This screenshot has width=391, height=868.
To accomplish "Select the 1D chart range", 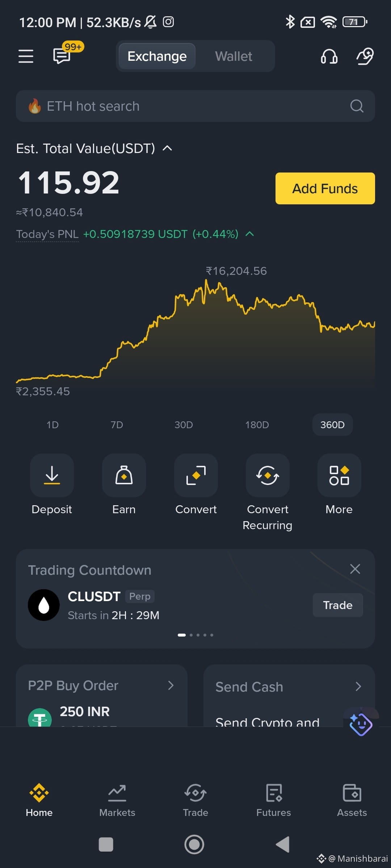I will [52, 425].
